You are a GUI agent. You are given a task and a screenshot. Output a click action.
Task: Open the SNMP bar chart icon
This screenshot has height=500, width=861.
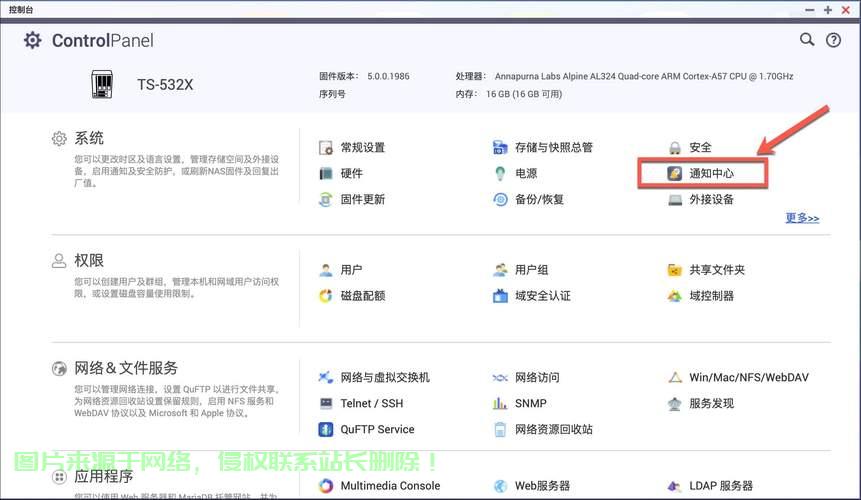[x=500, y=403]
